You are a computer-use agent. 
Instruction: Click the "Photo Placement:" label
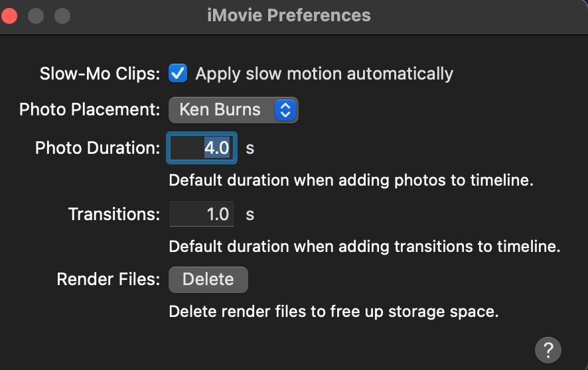pos(90,109)
